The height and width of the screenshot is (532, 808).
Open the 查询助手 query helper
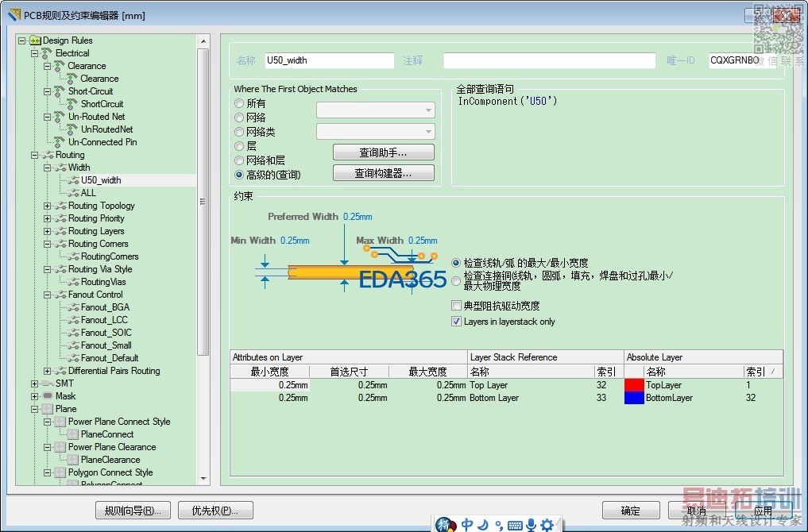pyautogui.click(x=384, y=152)
